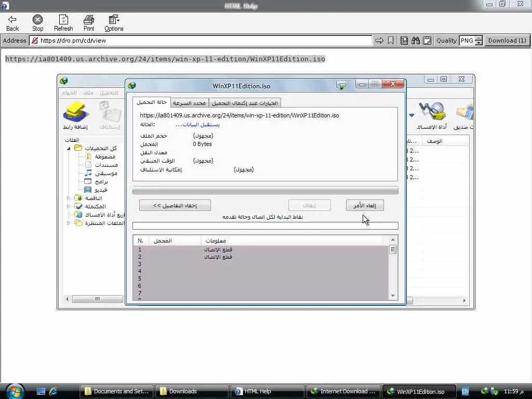
Task: Expand the Queues tree node
Action: (68, 223)
